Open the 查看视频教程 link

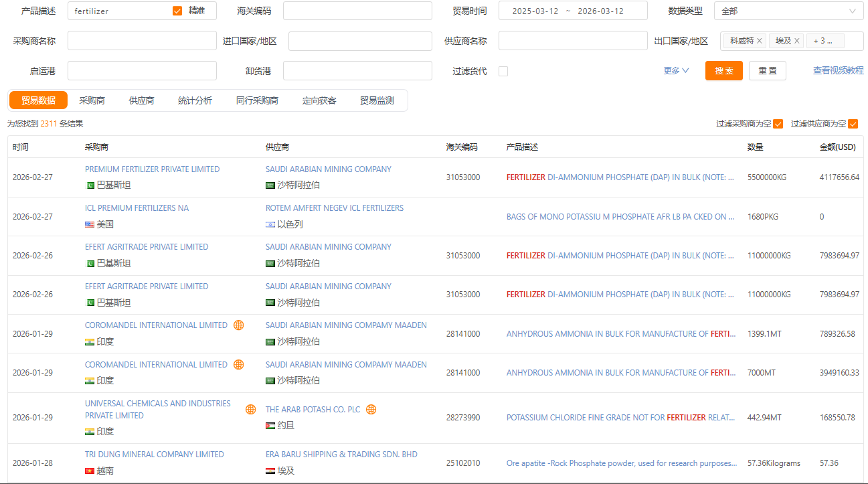[839, 70]
